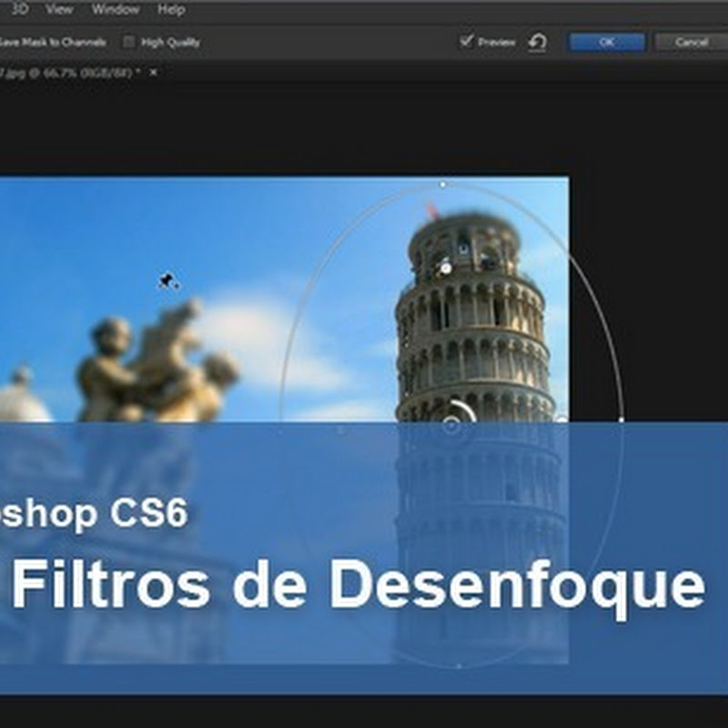728x728 pixels.
Task: Open the Help menu
Action: (x=171, y=9)
